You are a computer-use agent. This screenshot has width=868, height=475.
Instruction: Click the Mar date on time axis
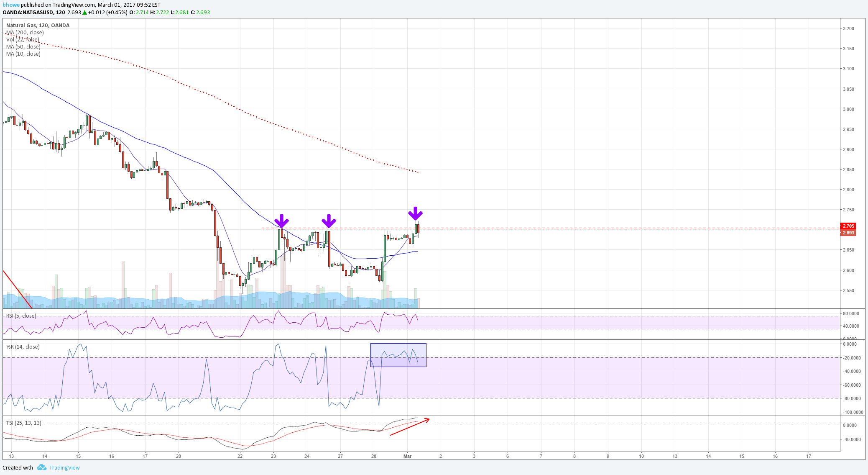coord(408,456)
